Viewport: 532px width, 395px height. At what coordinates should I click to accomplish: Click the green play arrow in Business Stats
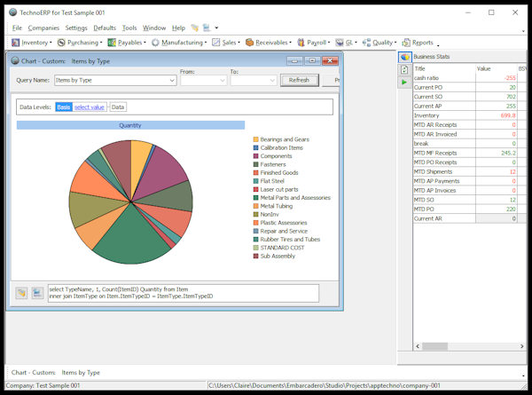(404, 83)
